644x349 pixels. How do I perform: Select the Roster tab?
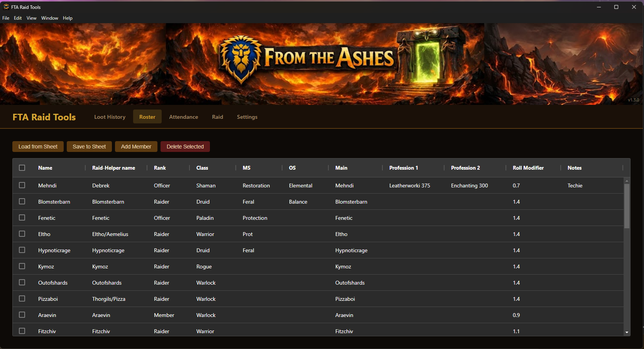147,117
